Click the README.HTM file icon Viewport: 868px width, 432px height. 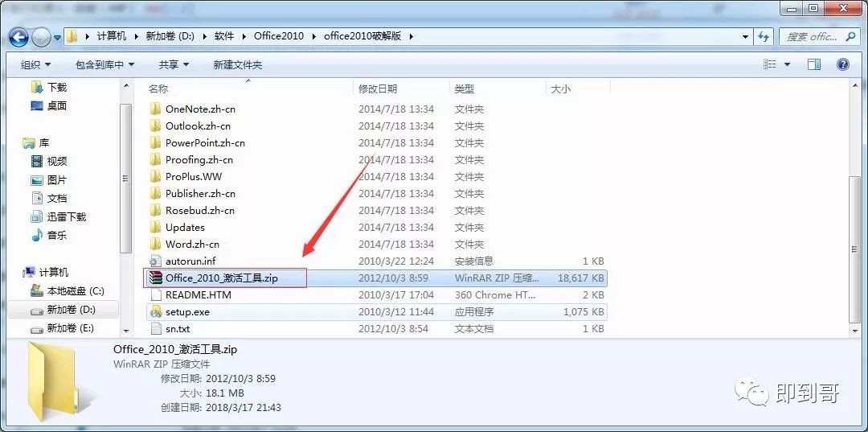155,294
